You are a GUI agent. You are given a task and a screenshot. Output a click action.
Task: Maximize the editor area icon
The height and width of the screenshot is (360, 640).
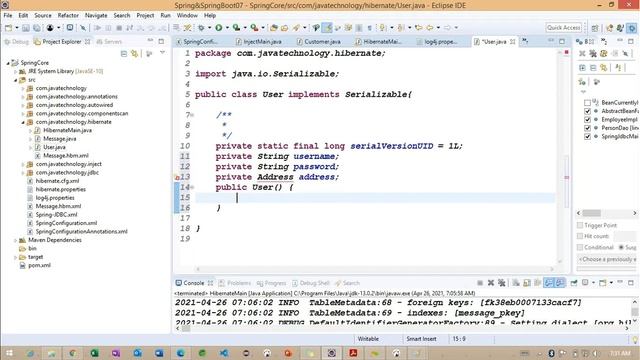click(562, 41)
